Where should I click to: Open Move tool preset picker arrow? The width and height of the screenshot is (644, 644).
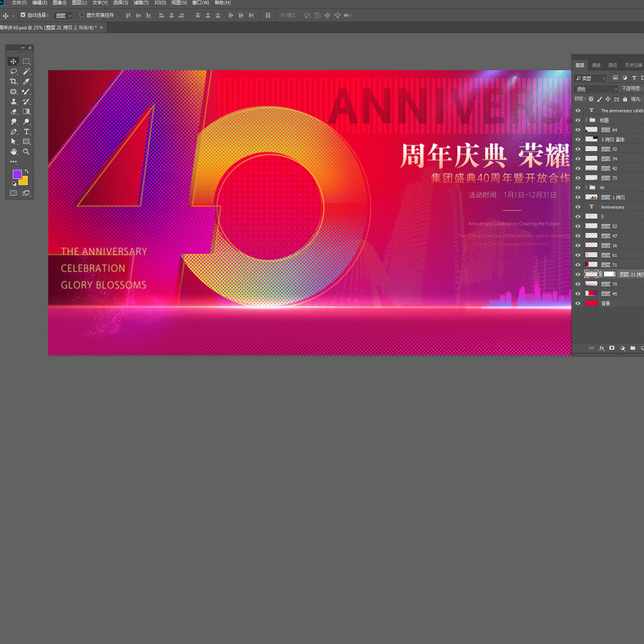point(14,16)
